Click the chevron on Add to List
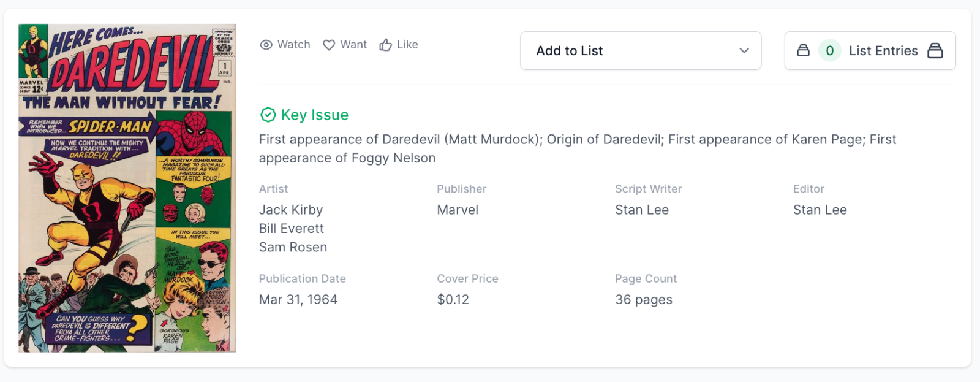980x382 pixels. (744, 51)
